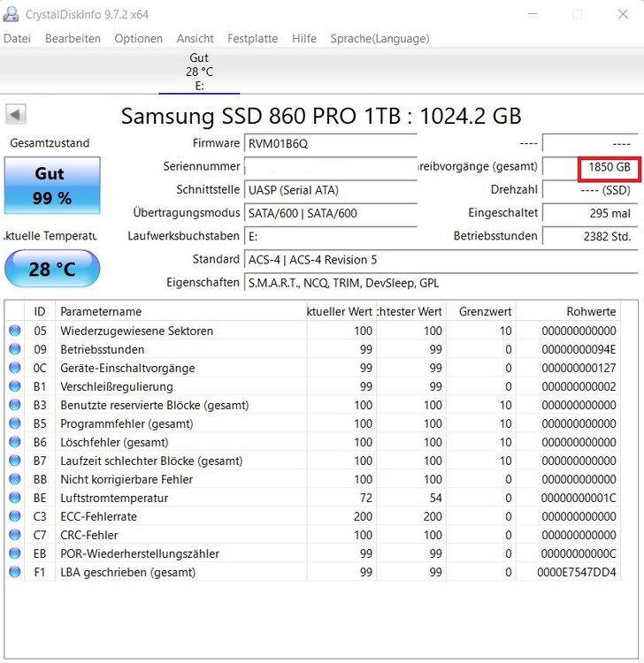Click the 28 °C temperature button
This screenshot has height=663, width=644.
52,269
